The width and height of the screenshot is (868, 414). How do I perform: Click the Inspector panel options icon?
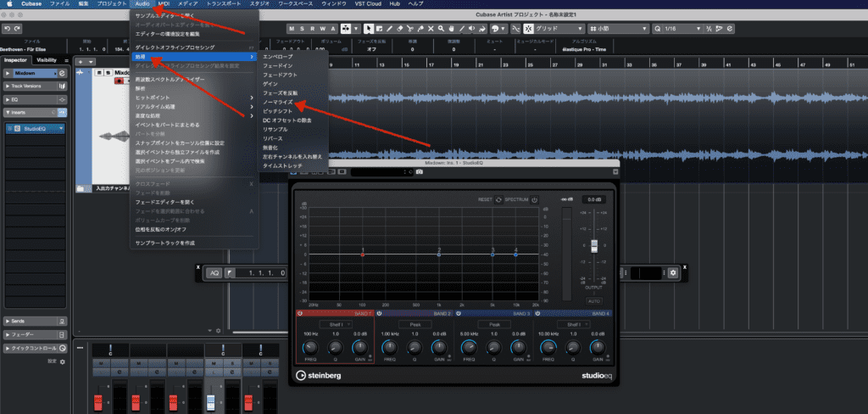click(66, 60)
